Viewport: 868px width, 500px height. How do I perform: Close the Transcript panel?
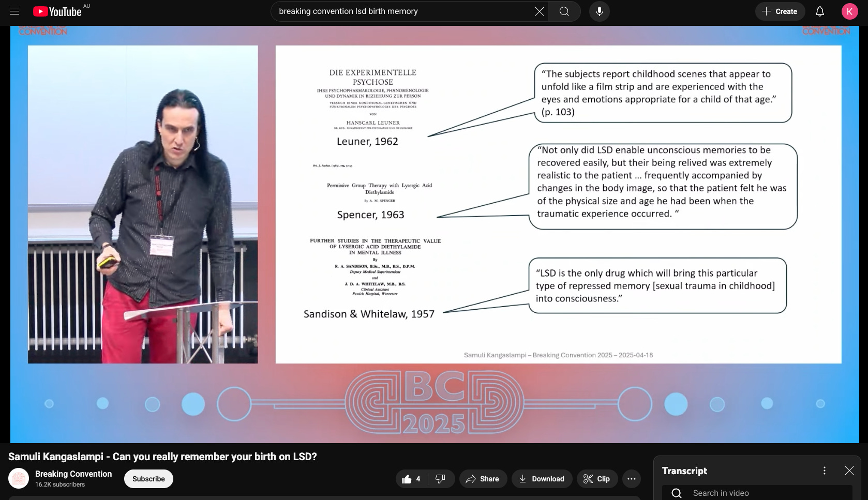click(x=849, y=471)
